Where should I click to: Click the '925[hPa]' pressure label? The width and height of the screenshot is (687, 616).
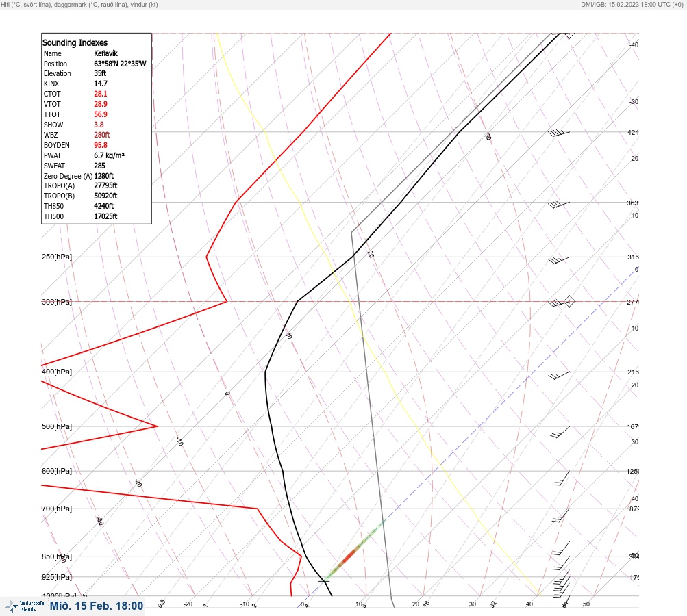tap(57, 577)
